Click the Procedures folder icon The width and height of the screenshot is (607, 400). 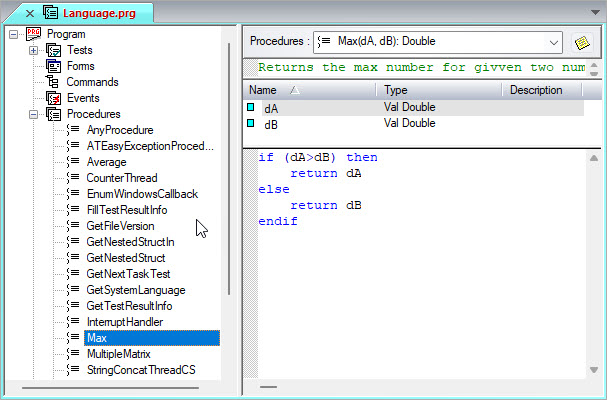(x=53, y=114)
